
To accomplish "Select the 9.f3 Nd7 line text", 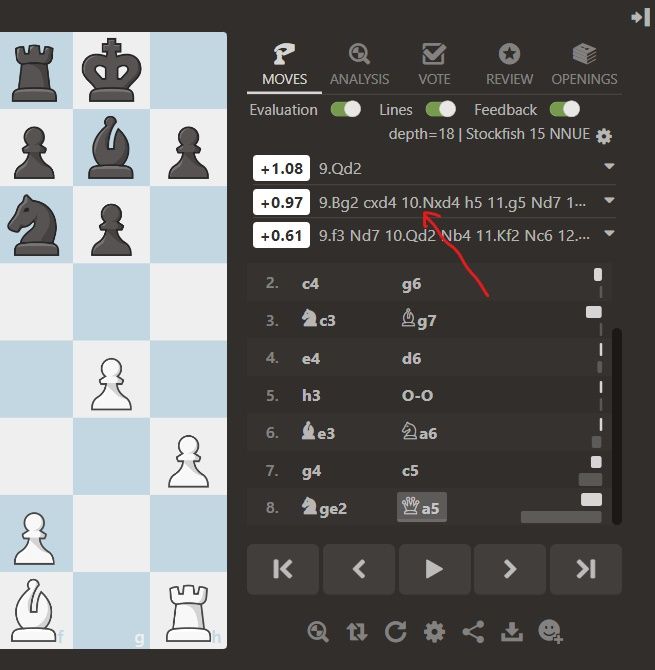I will (x=454, y=235).
